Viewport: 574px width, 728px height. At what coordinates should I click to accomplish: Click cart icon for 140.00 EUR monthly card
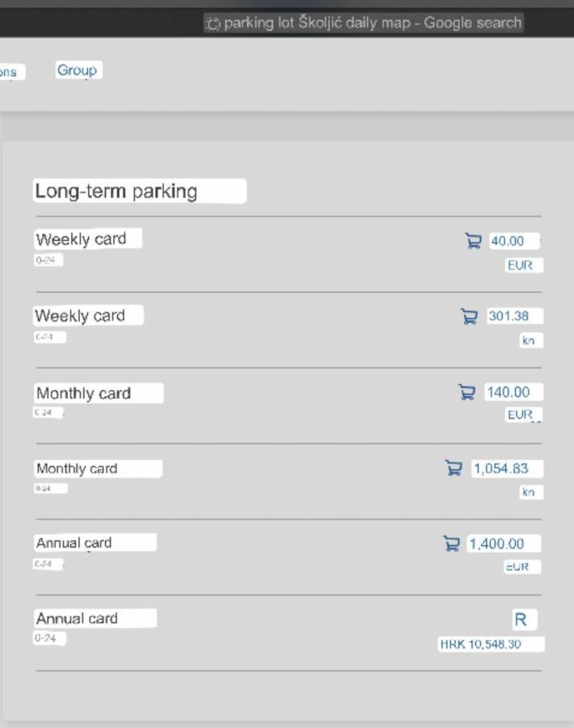tap(466, 392)
